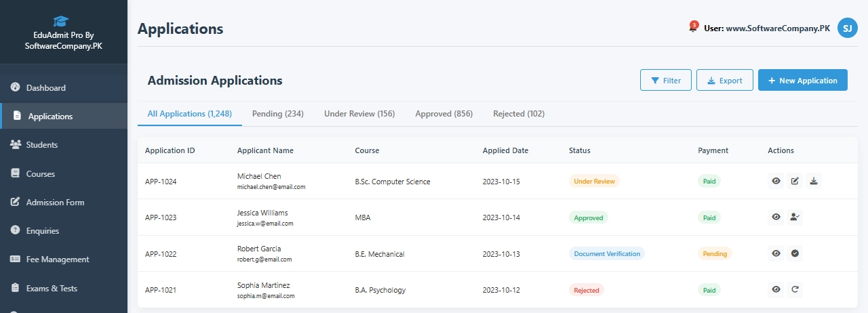Viewport: 868px width, 313px height.
Task: View application APP-1021 via eye icon
Action: coord(776,289)
